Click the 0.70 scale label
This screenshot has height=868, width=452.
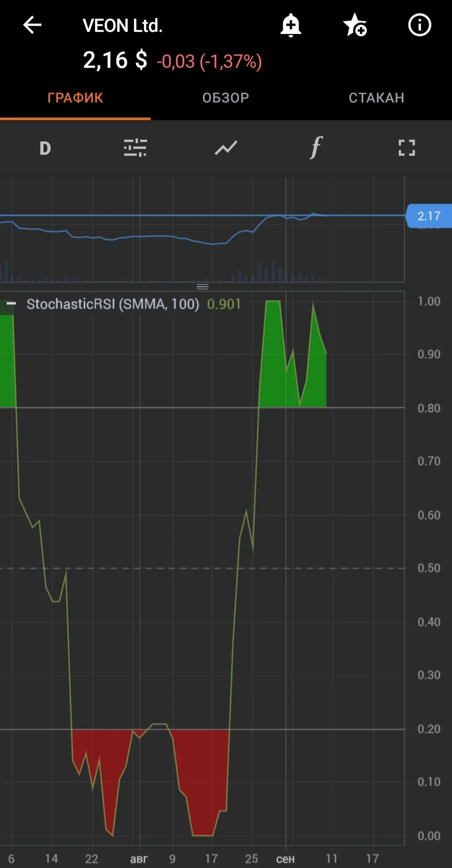click(429, 461)
